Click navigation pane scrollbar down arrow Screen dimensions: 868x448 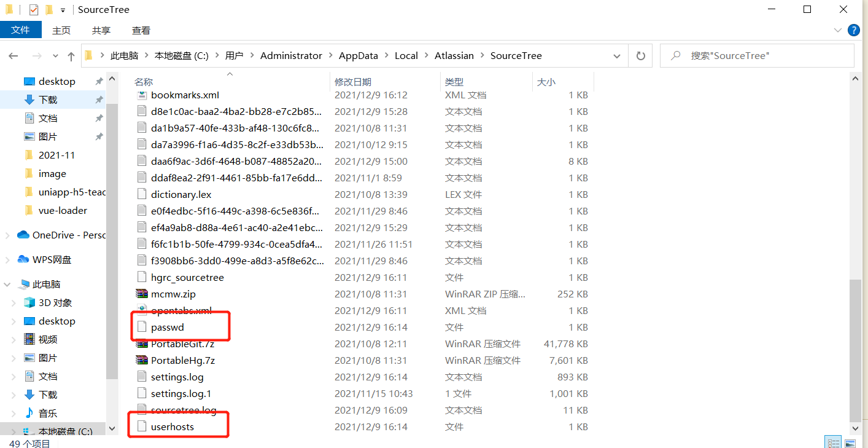(x=112, y=428)
